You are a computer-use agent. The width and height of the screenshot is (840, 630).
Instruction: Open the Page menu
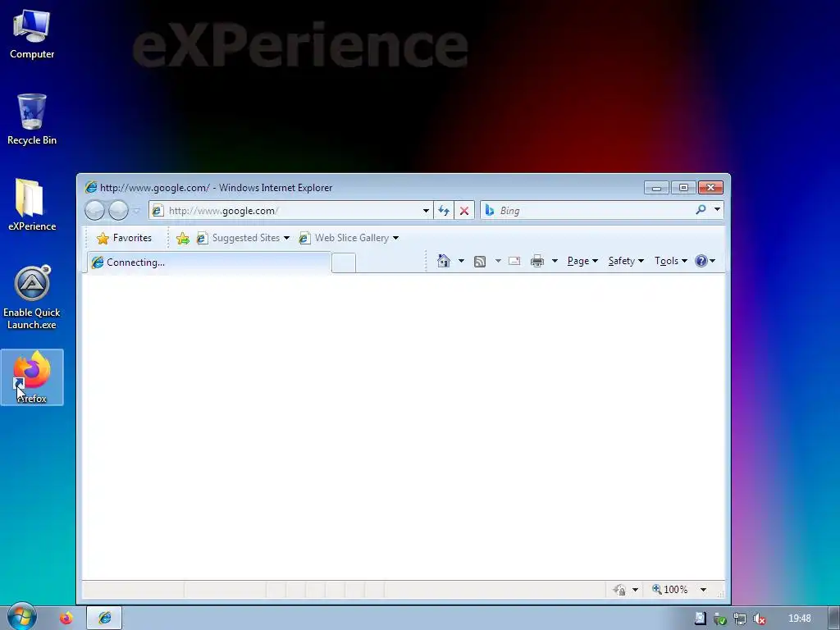[x=582, y=261]
